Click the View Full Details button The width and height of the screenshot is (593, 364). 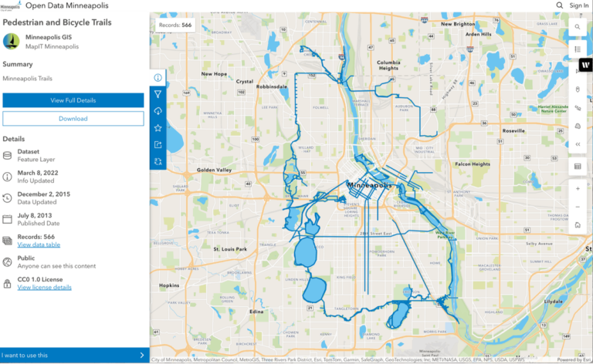pos(73,100)
